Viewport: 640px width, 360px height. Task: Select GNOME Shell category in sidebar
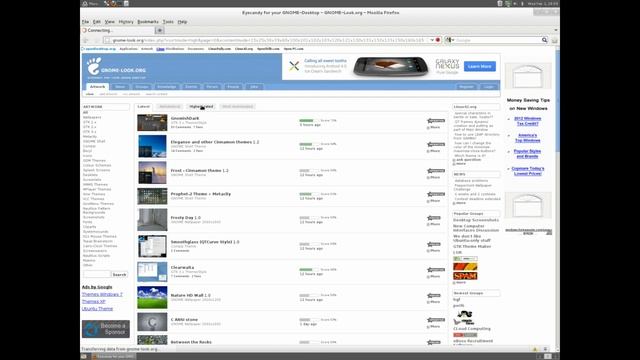pyautogui.click(x=94, y=141)
